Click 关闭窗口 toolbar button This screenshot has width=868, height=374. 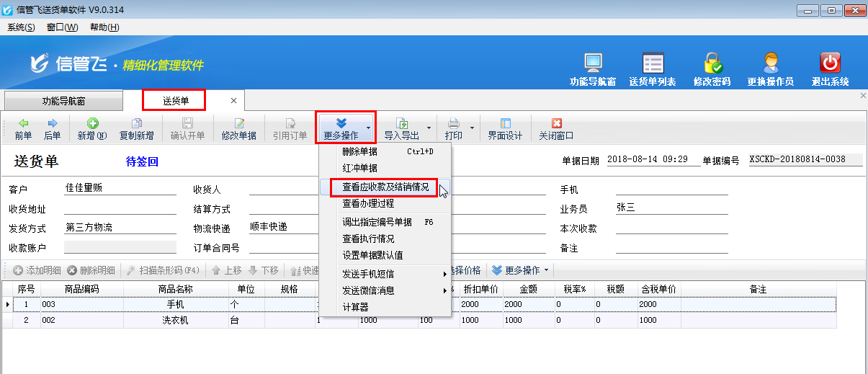[x=556, y=128]
